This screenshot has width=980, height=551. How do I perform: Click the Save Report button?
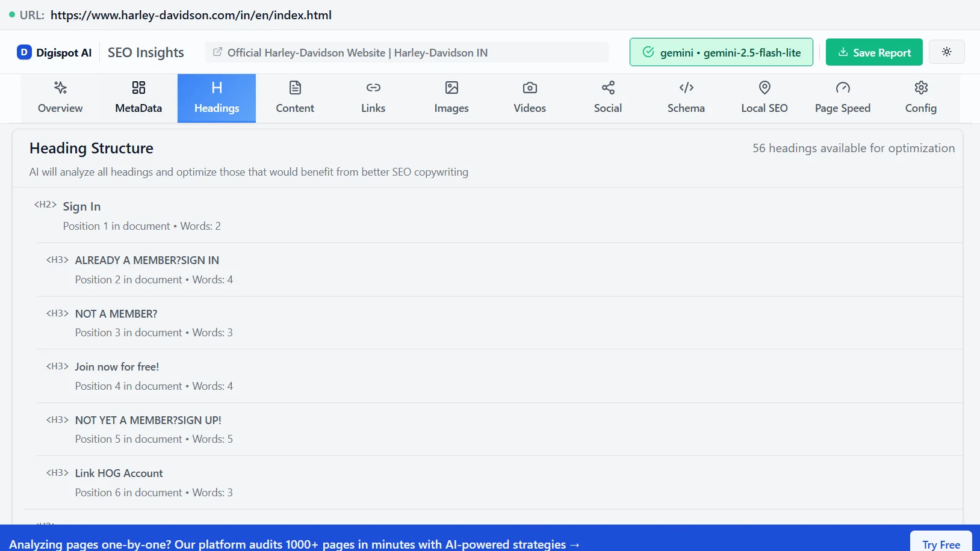click(874, 52)
